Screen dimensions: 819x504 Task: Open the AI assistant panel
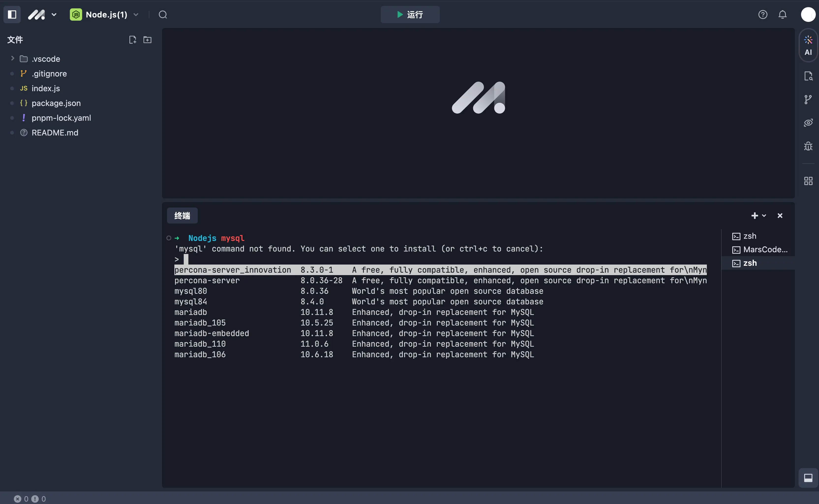808,45
